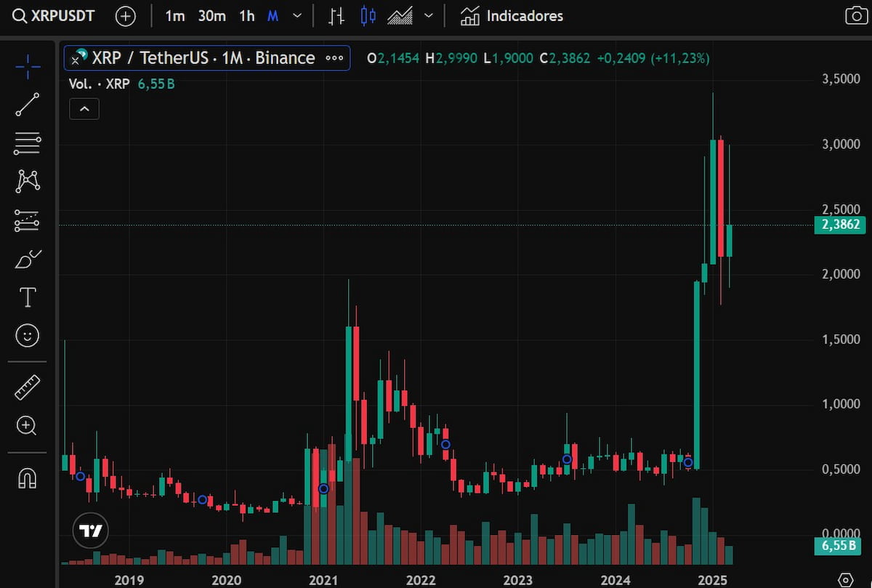Select the brush drawing tool
This screenshot has width=872, height=588.
point(28,259)
